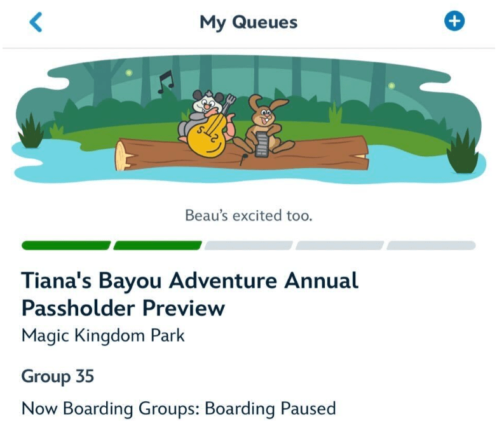Tap the Magic Kingdom Park label
Image resolution: width=504 pixels, height=421 pixels.
click(103, 335)
